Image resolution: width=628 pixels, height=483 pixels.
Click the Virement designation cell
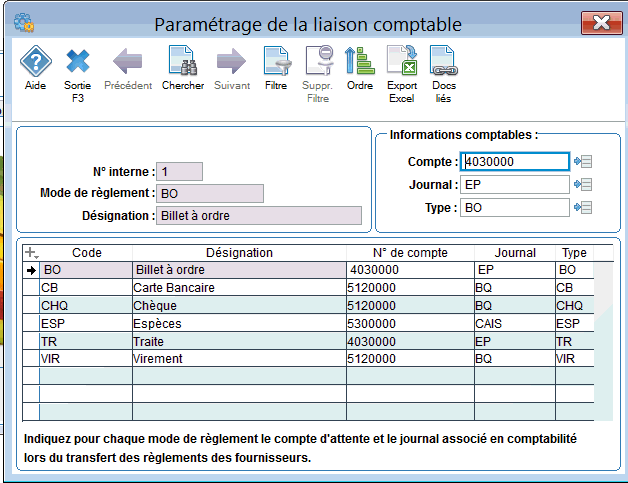pyautogui.click(x=239, y=358)
